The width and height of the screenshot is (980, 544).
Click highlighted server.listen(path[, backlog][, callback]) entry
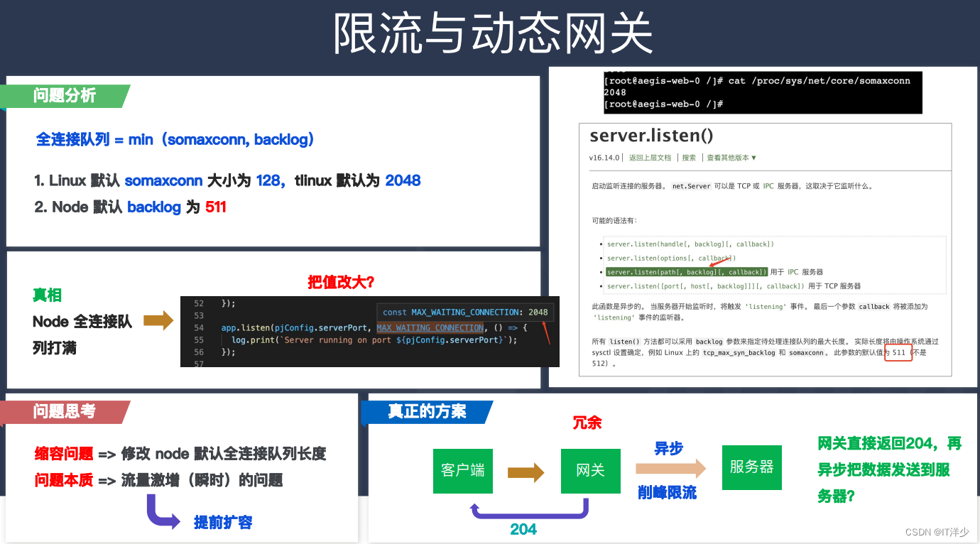click(687, 272)
